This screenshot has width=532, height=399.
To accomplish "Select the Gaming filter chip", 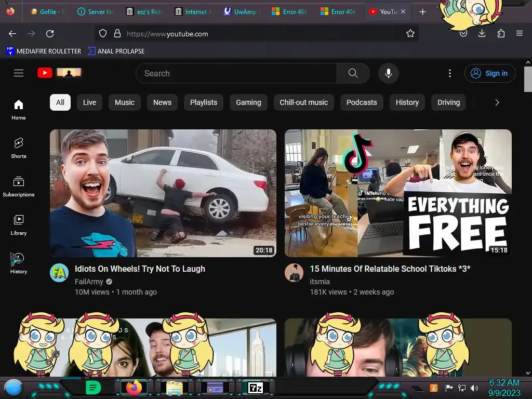I will pos(248,102).
